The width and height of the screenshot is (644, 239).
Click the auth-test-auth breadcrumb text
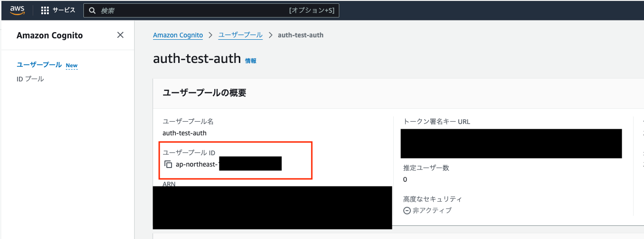(x=300, y=35)
